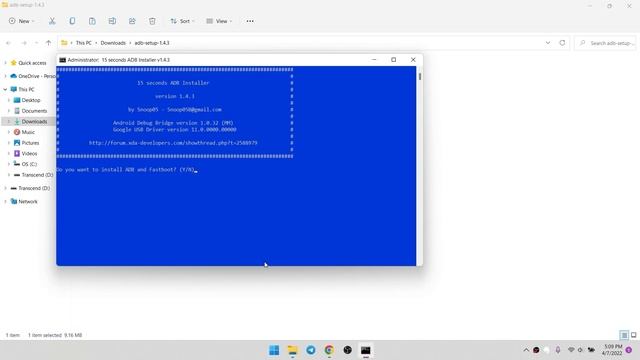Refresh the current folder
The image size is (640, 360).
562,43
